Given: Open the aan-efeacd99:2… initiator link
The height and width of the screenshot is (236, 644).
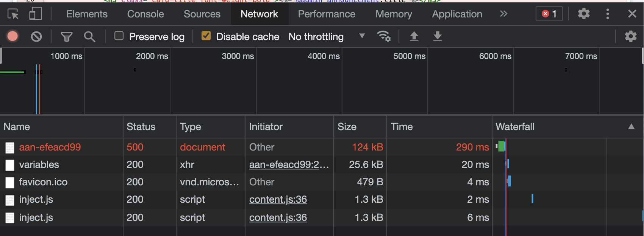Looking at the screenshot, I should (289, 165).
